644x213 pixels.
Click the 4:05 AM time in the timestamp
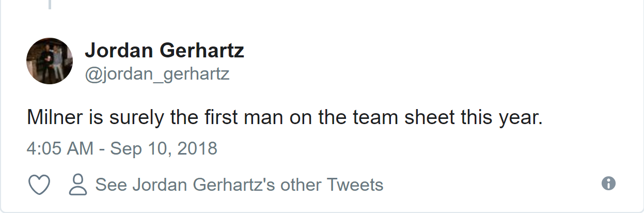coord(60,148)
